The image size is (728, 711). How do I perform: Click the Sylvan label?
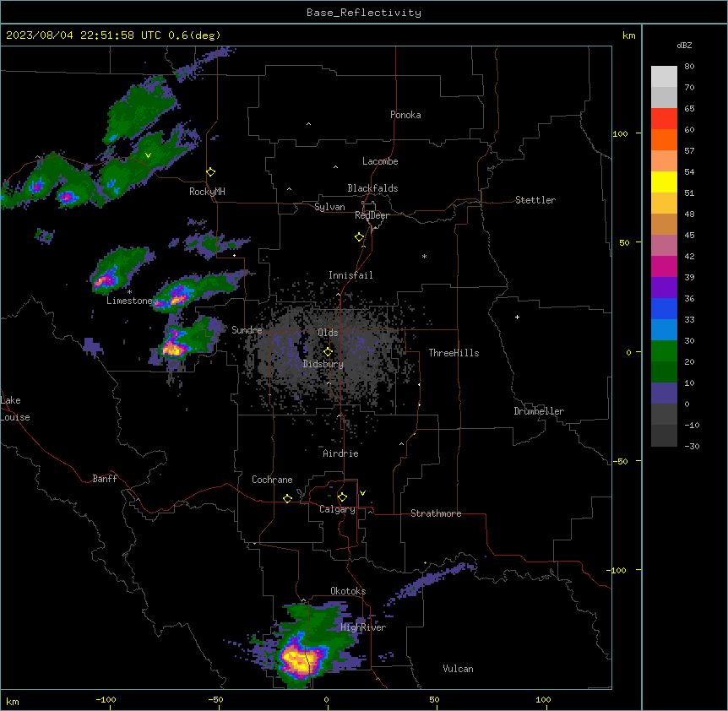coord(329,207)
